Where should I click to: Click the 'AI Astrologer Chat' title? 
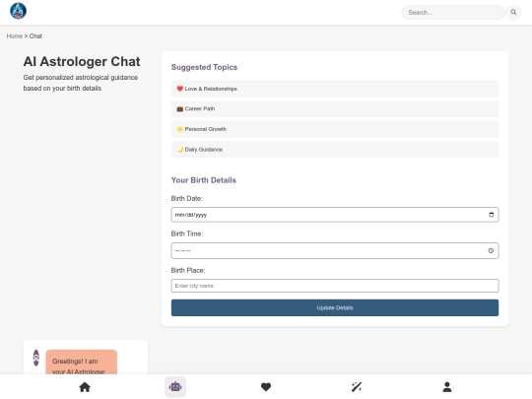82,61
